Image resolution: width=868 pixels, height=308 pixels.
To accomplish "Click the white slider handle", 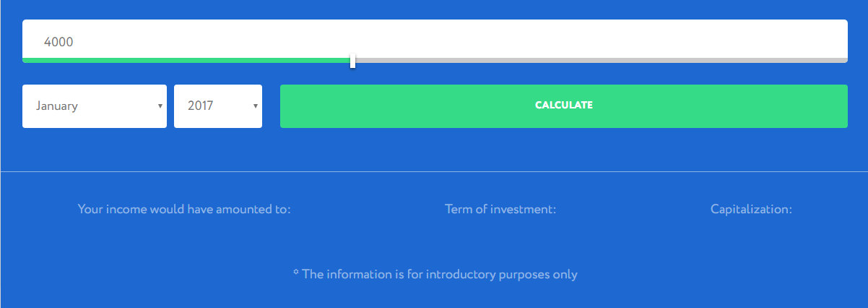I will pos(352,61).
